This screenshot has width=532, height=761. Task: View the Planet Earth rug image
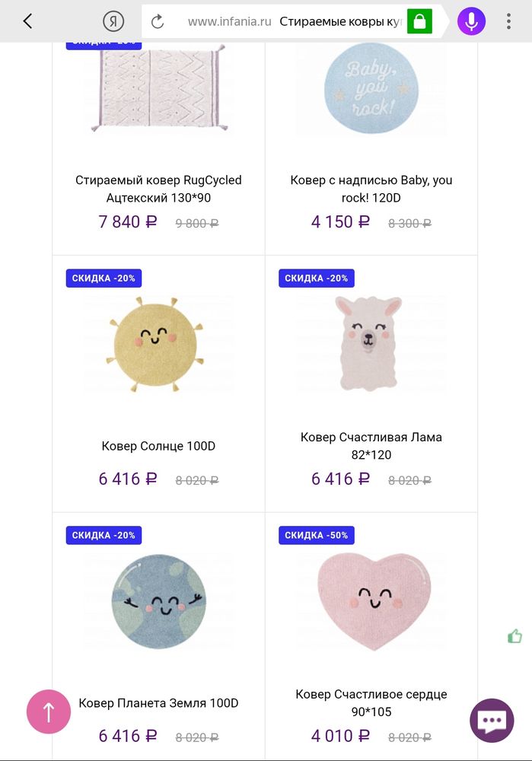pyautogui.click(x=158, y=601)
